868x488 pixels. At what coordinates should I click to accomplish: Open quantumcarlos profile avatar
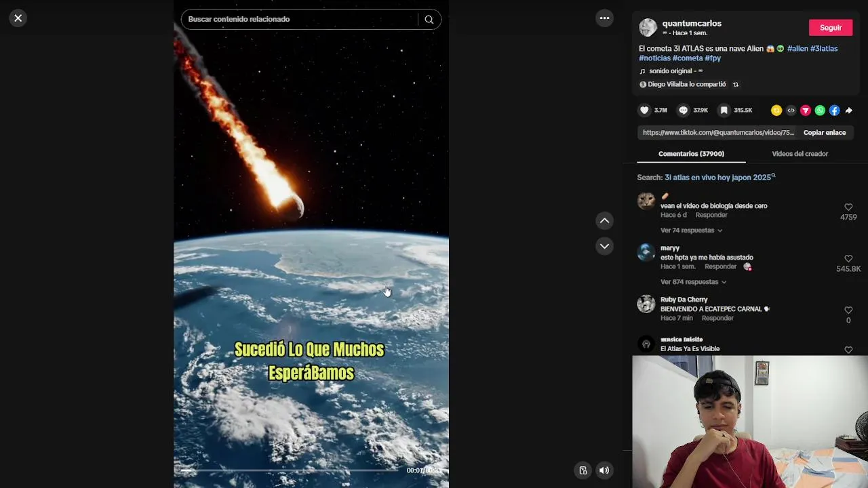pyautogui.click(x=648, y=27)
